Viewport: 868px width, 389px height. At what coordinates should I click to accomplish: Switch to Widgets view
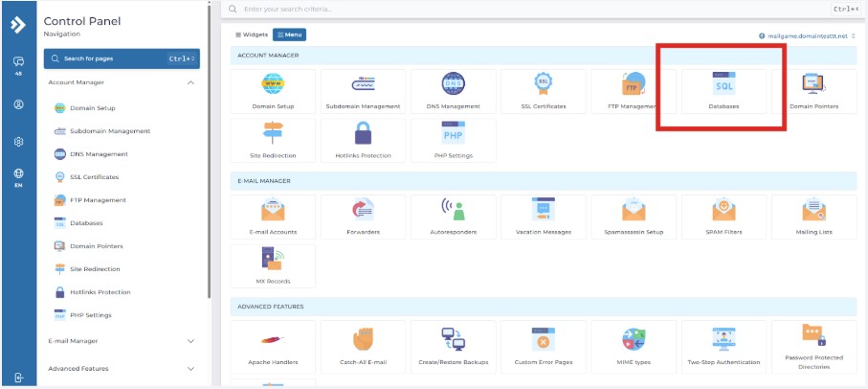(252, 35)
